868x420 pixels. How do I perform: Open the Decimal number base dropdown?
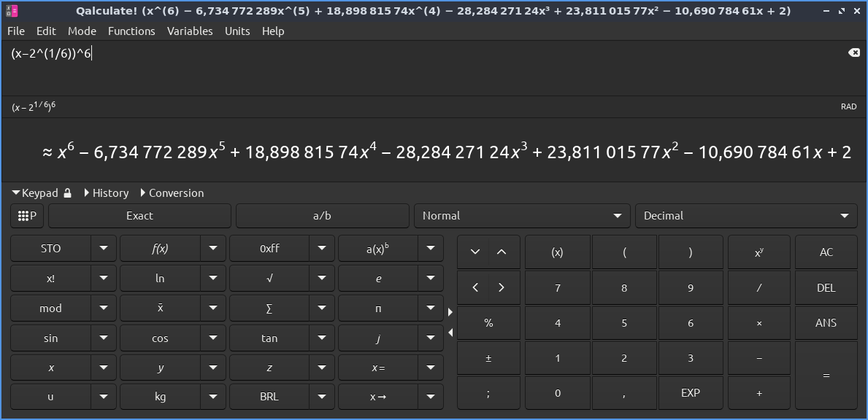pyautogui.click(x=746, y=215)
